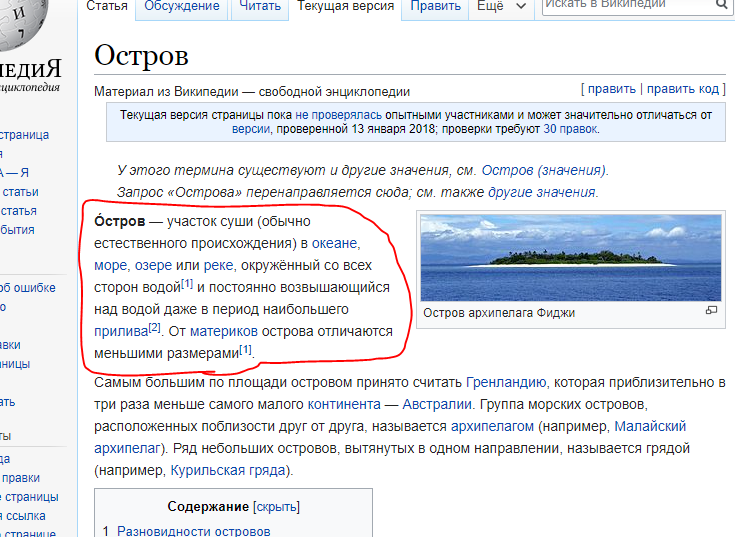Click the править код link
Image resolution: width=735 pixels, height=537 pixels.
[x=682, y=89]
